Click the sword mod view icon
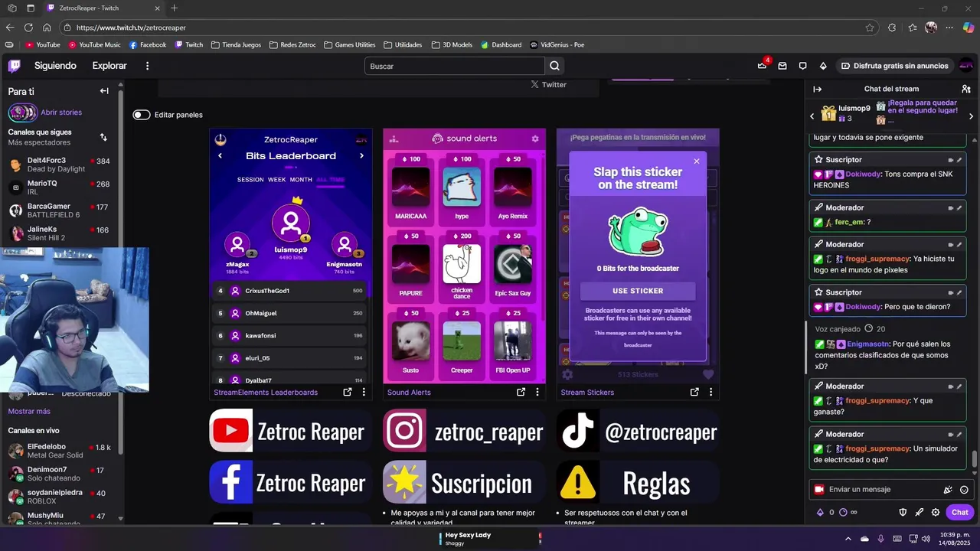980x551 pixels. pyautogui.click(x=920, y=512)
